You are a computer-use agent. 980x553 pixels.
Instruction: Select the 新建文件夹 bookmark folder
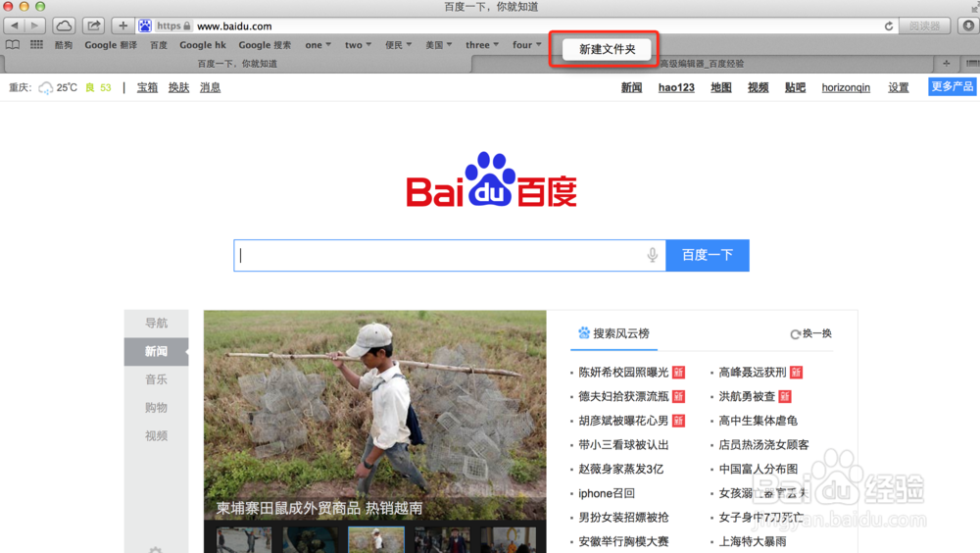click(x=607, y=49)
